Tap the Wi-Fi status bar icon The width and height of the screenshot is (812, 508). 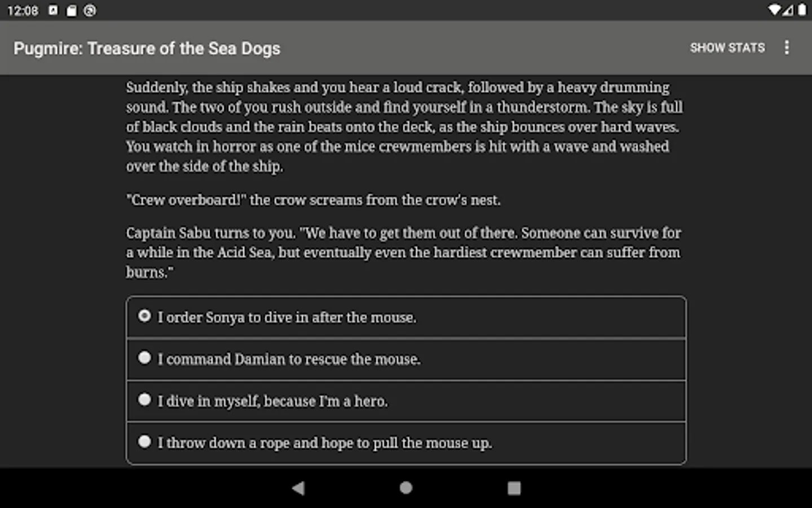click(x=774, y=10)
